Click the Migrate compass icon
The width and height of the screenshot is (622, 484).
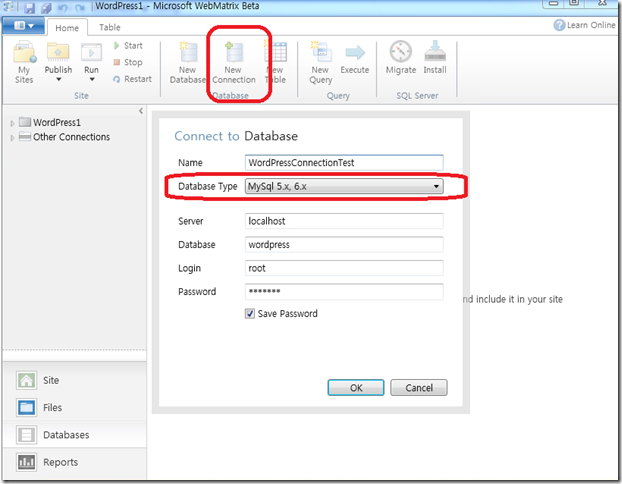[x=401, y=51]
